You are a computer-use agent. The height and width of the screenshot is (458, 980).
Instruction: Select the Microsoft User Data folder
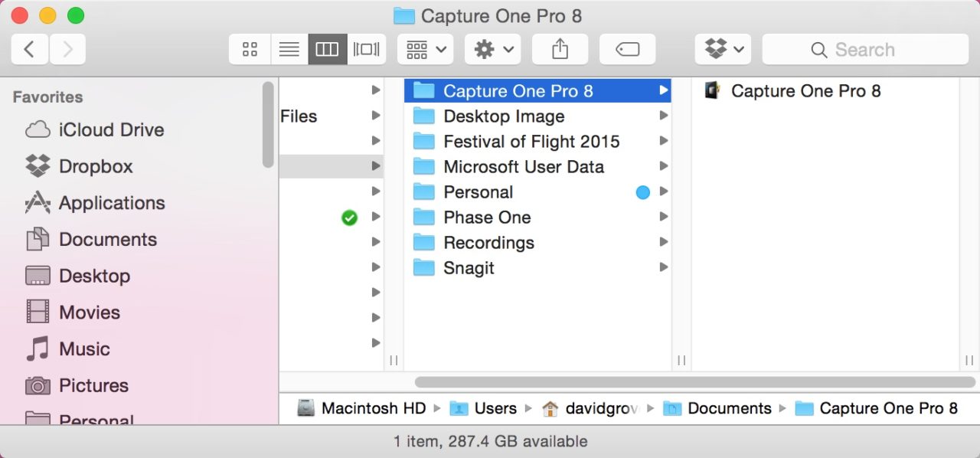537,167
